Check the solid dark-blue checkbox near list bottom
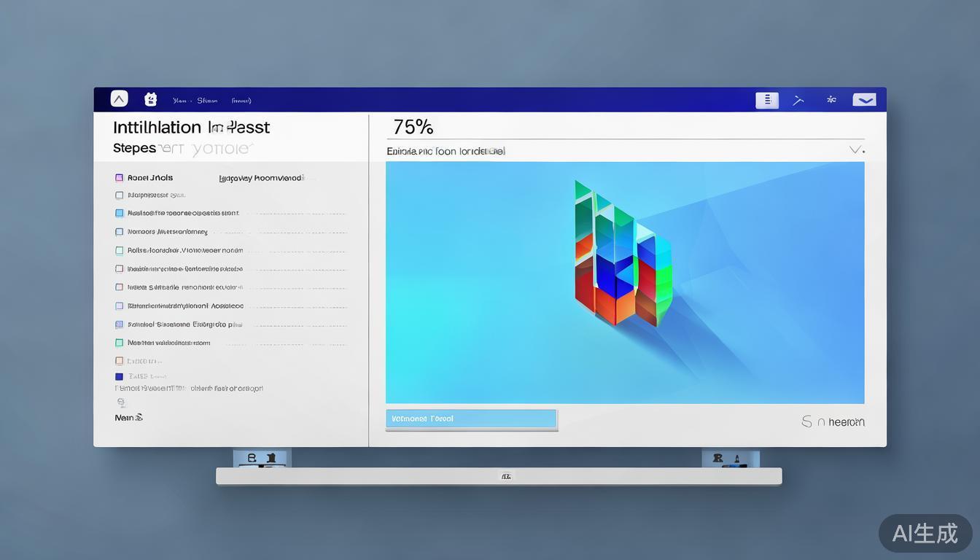The height and width of the screenshot is (560, 980). (x=120, y=377)
